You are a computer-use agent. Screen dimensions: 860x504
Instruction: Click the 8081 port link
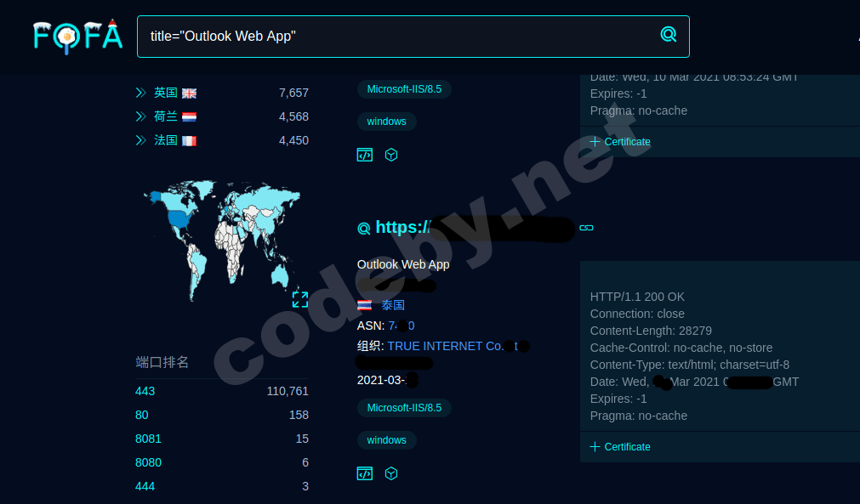coord(148,439)
